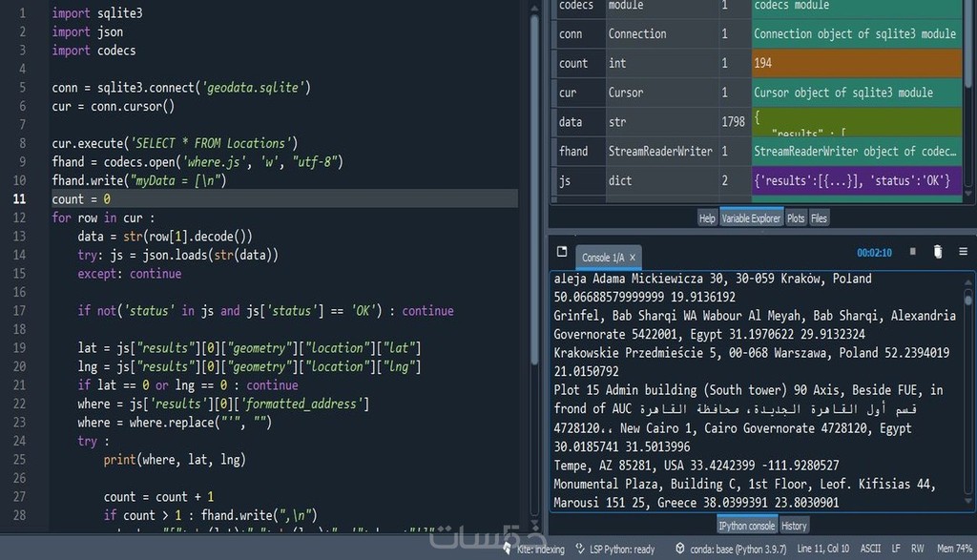The image size is (977, 560).
Task: Open the Files tab
Action: click(x=819, y=218)
